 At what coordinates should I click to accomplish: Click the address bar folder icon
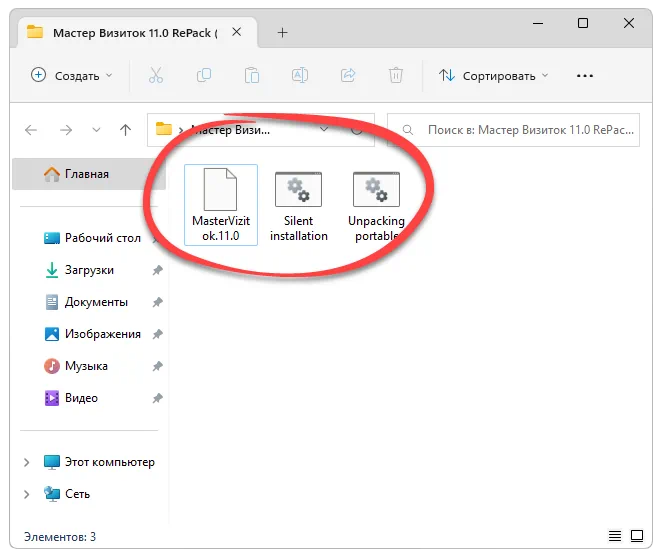coord(164,129)
